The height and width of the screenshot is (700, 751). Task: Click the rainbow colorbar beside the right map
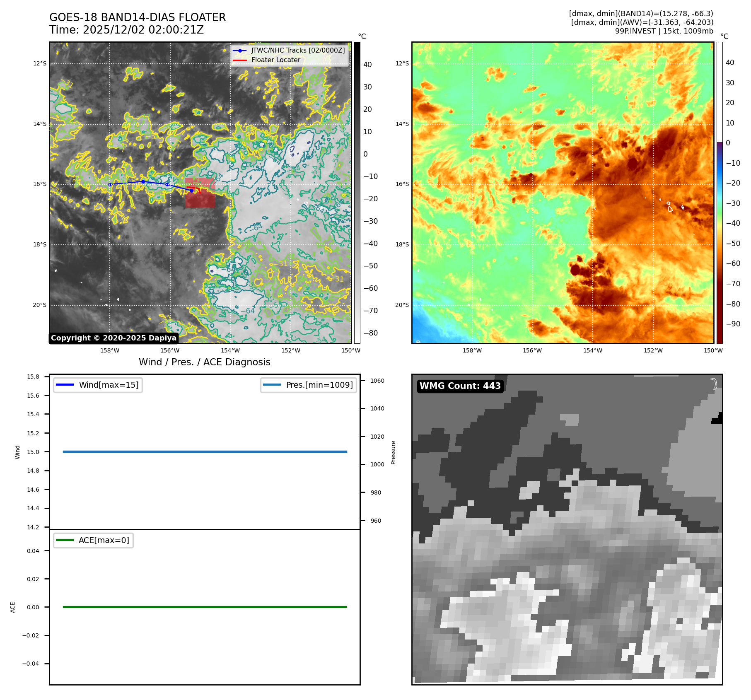720,193
